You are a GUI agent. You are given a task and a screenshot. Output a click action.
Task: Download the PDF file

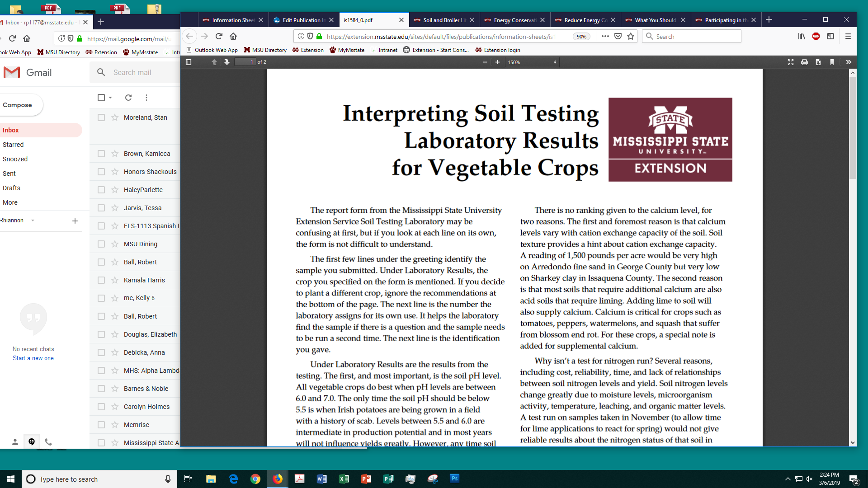818,62
